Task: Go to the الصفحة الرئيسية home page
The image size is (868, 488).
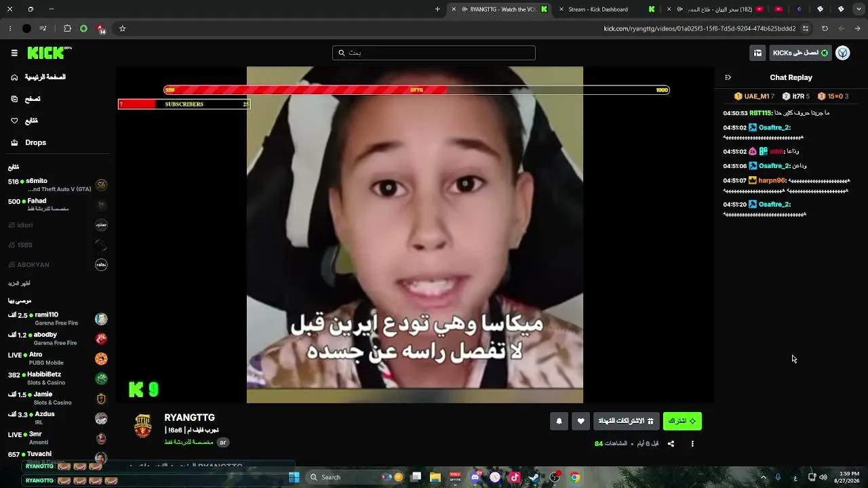Action: (38, 77)
